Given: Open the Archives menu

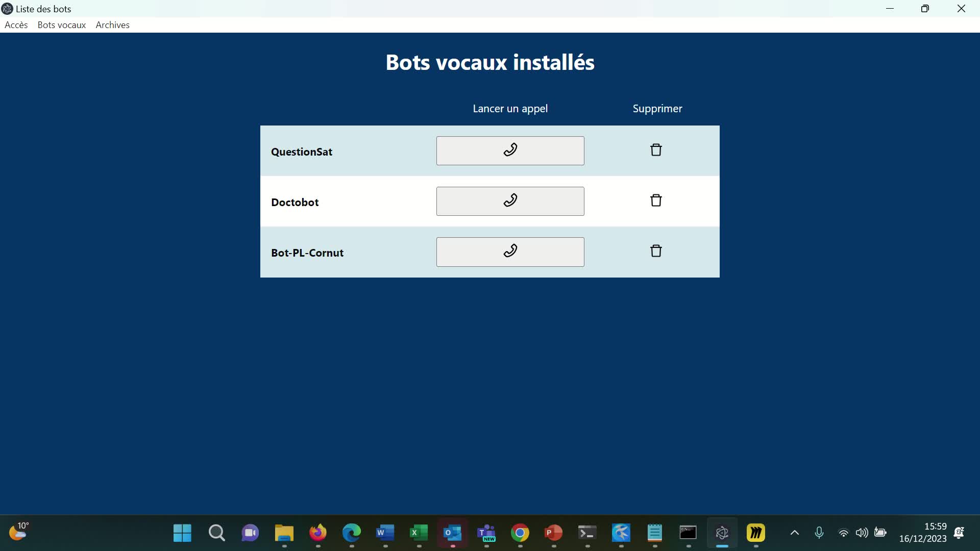Looking at the screenshot, I should [x=112, y=25].
